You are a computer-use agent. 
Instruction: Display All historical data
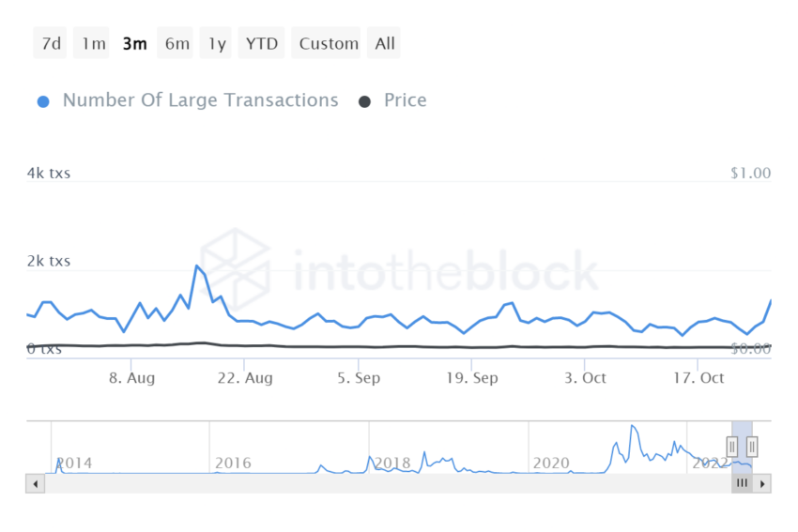pyautogui.click(x=385, y=43)
